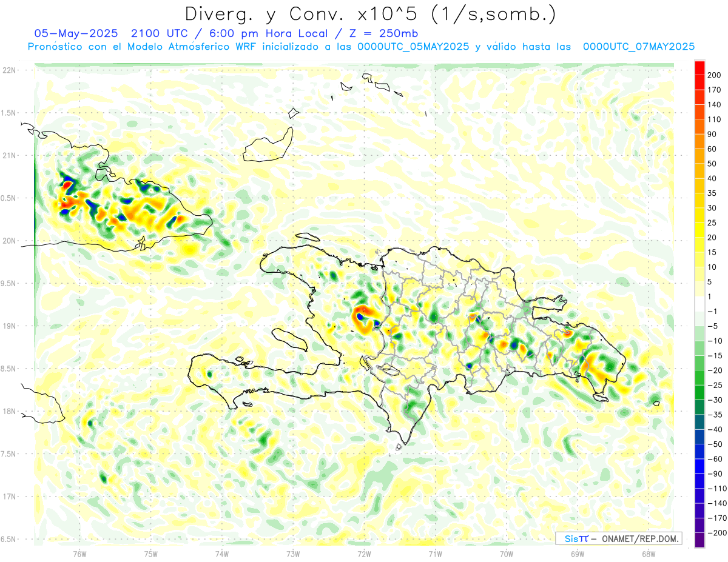Click the positive '140' color bar value
This screenshot has width=728, height=562.
click(x=714, y=105)
